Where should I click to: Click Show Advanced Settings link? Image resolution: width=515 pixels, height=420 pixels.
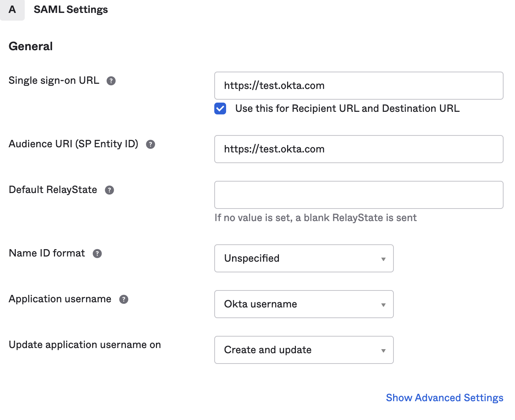point(444,398)
